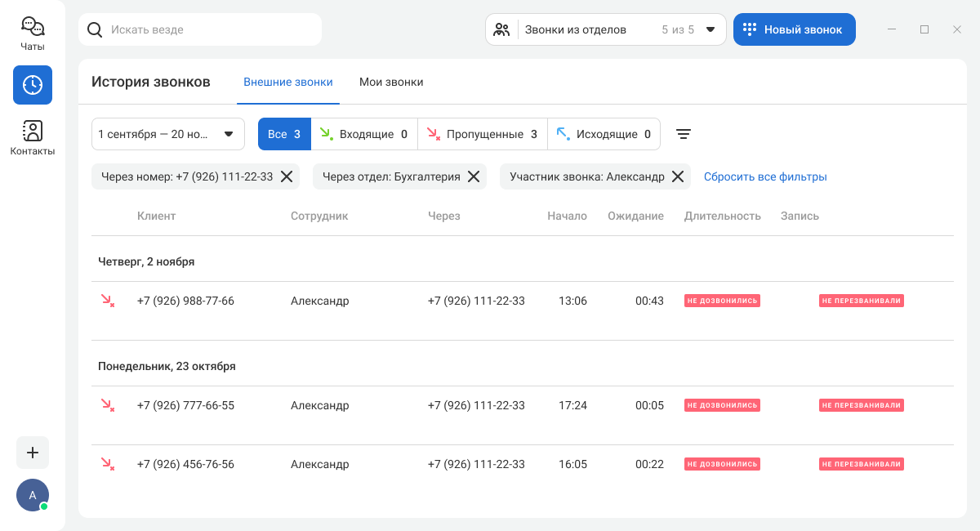Expand the Звонки из отделов dropdown
Viewport: 980px width, 531px height.
[605, 29]
